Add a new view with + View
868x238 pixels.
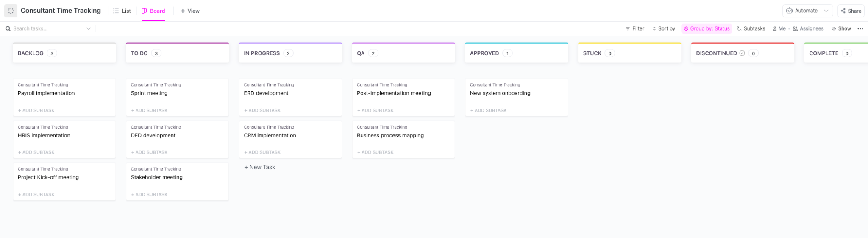tap(190, 11)
